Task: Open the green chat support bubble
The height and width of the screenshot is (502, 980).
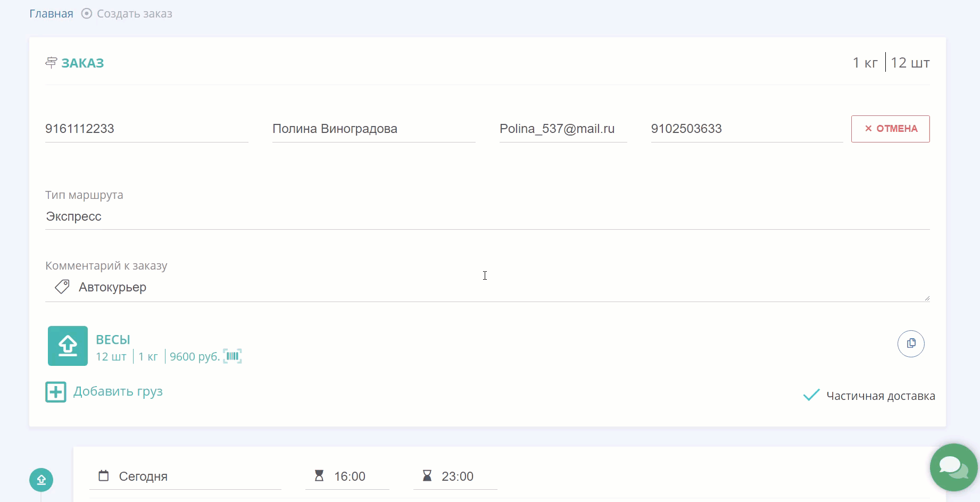Action: point(953,467)
